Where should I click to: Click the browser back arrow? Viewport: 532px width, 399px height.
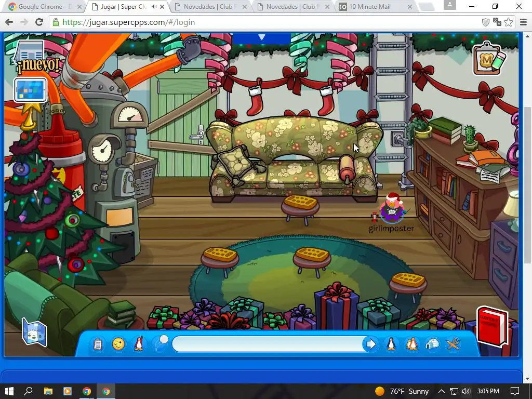(9, 22)
